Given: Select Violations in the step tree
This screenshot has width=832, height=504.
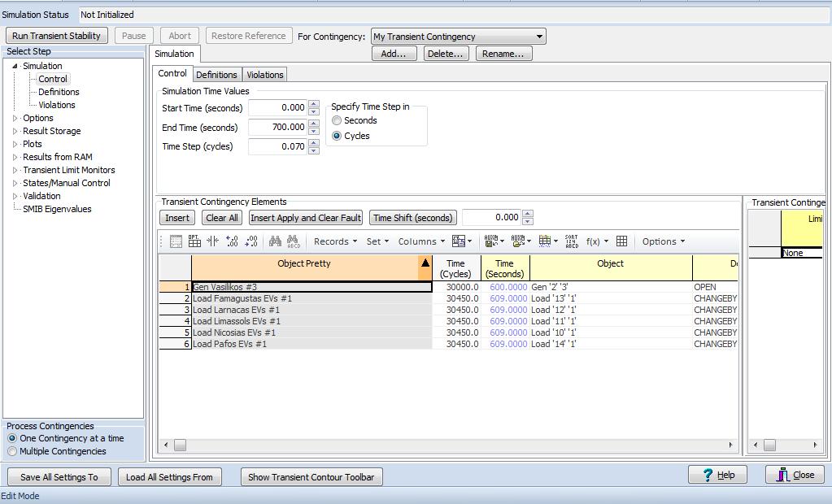Looking at the screenshot, I should pyautogui.click(x=57, y=105).
